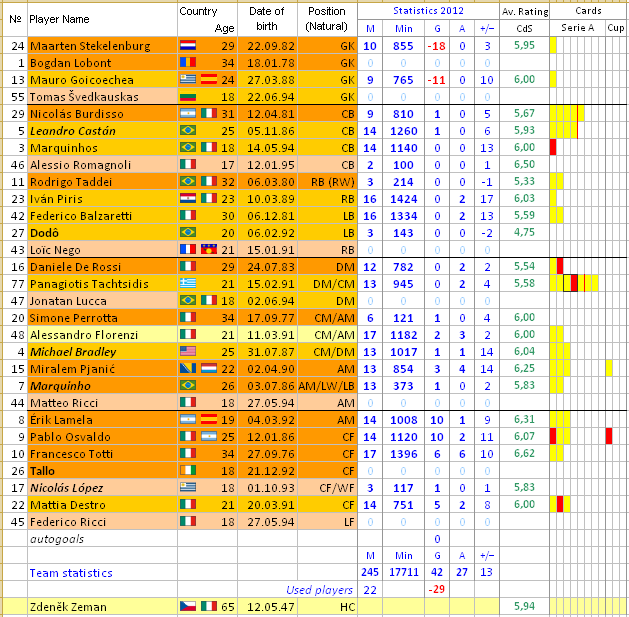Screen dimensions: 629x617
Task: Select the Cards header cell
Action: 588,11
